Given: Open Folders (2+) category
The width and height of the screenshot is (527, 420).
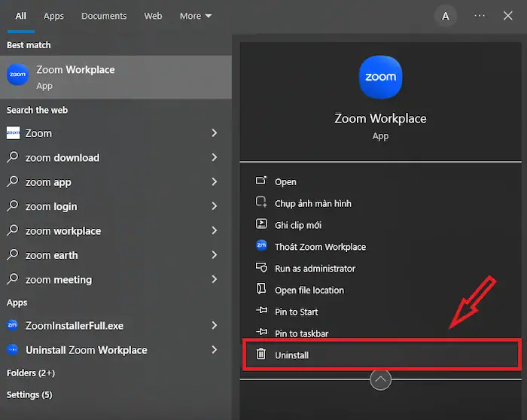Looking at the screenshot, I should pos(31,373).
